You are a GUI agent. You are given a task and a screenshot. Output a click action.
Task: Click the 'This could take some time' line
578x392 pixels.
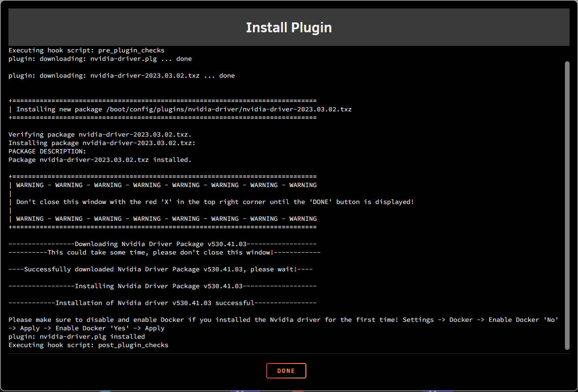(x=164, y=253)
